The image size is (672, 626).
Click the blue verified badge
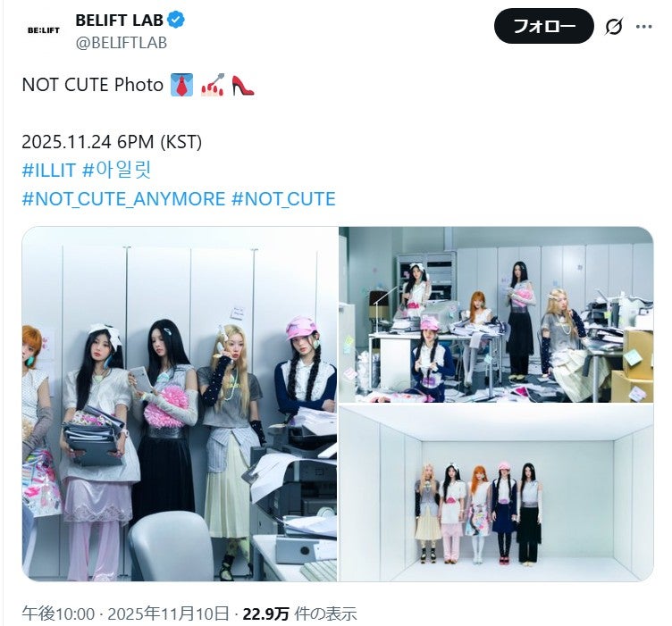point(176,20)
